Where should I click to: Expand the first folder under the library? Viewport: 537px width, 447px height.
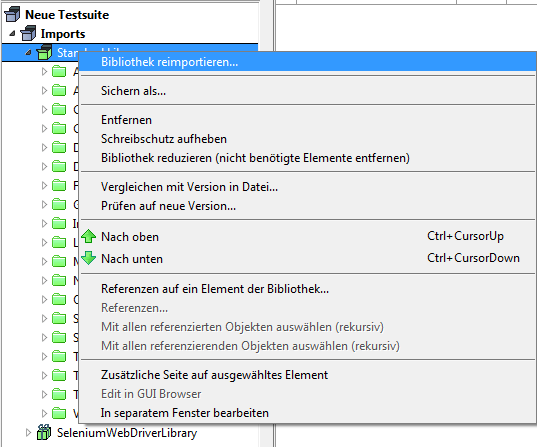click(x=44, y=71)
